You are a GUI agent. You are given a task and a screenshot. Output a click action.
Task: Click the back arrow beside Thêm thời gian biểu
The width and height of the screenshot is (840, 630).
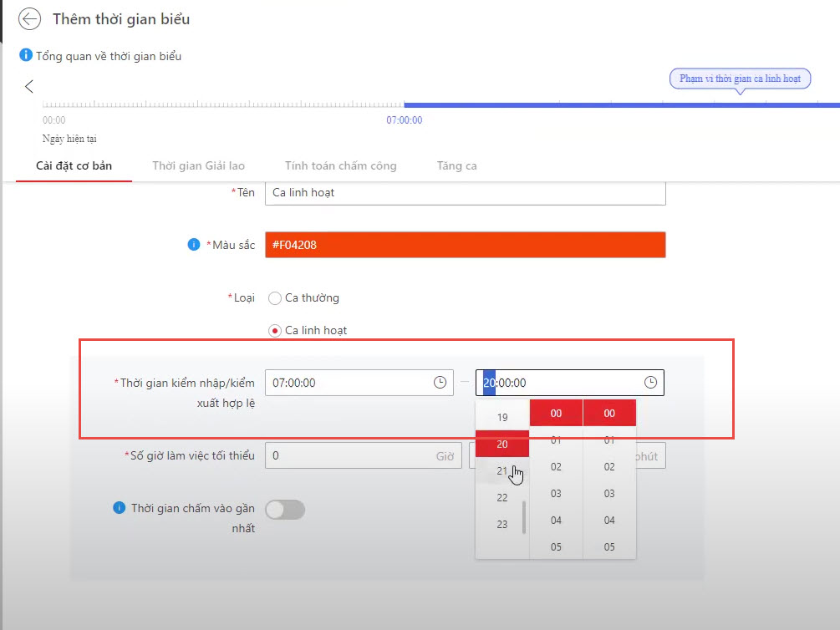[30, 19]
